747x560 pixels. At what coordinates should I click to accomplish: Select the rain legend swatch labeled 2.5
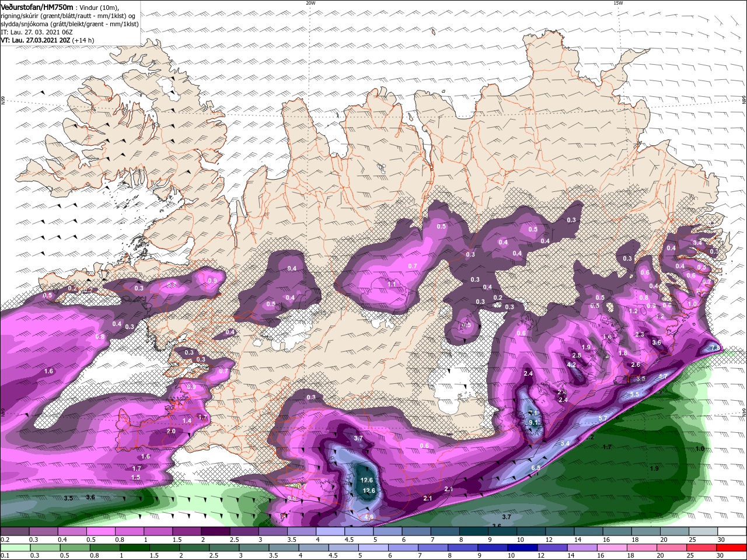pos(224,548)
